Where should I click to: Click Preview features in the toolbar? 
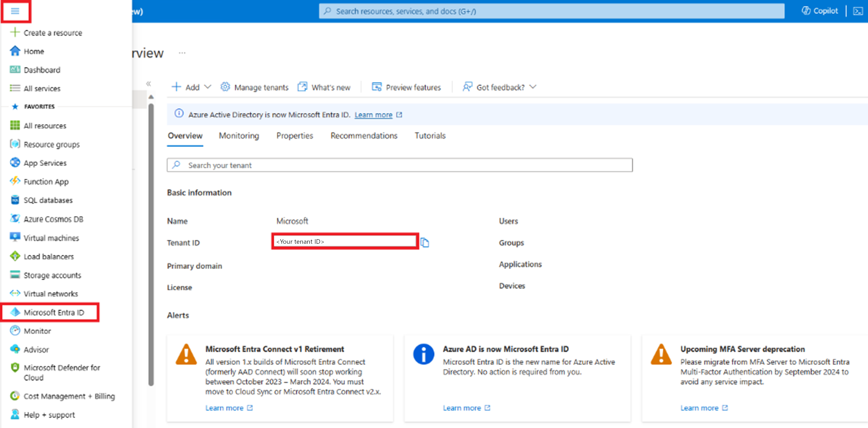(406, 87)
